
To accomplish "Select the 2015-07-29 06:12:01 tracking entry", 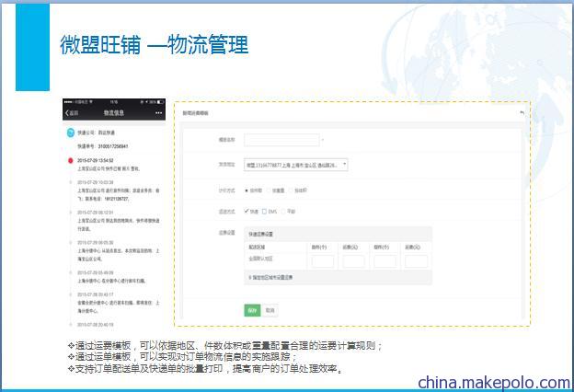I will [119, 221].
